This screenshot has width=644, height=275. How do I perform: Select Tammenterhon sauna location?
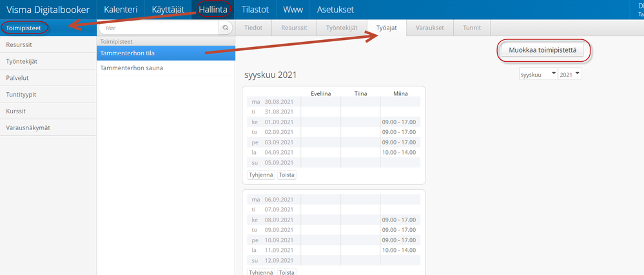point(166,68)
